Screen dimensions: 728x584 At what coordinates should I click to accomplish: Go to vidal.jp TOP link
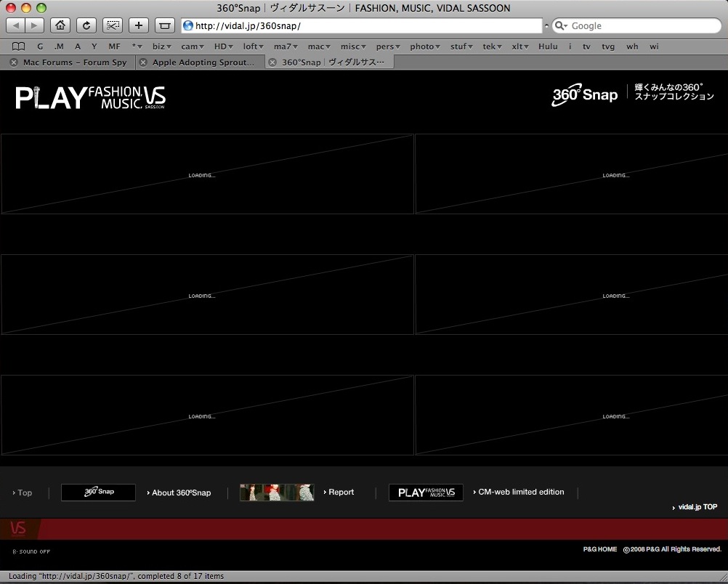pyautogui.click(x=695, y=507)
